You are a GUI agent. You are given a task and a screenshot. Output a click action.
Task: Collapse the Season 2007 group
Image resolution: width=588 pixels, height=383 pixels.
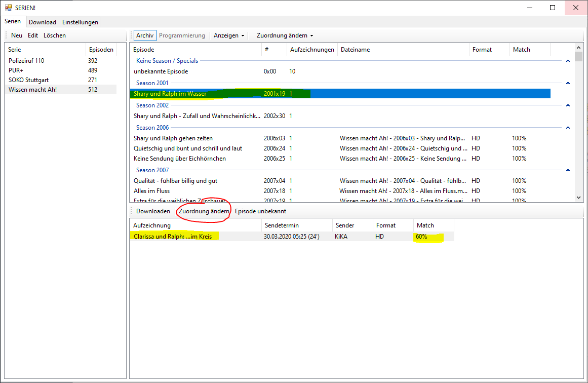click(x=568, y=170)
